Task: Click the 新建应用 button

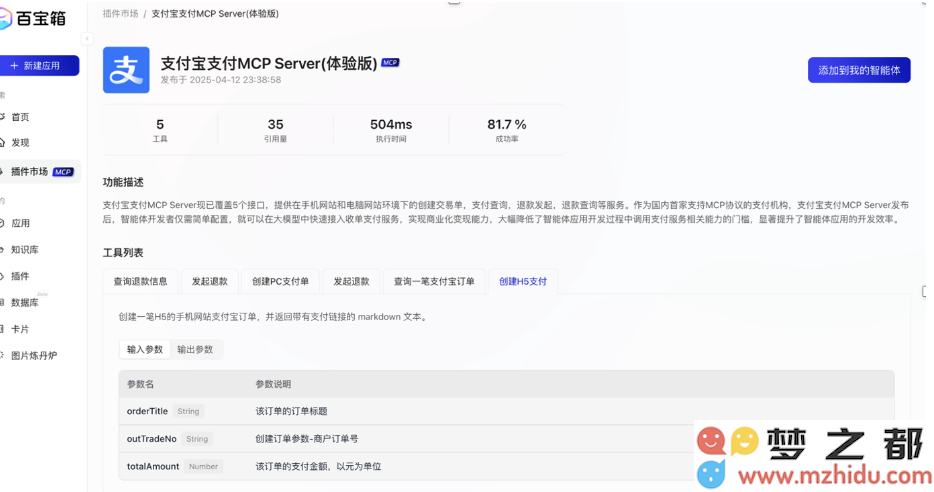Action: [x=39, y=66]
